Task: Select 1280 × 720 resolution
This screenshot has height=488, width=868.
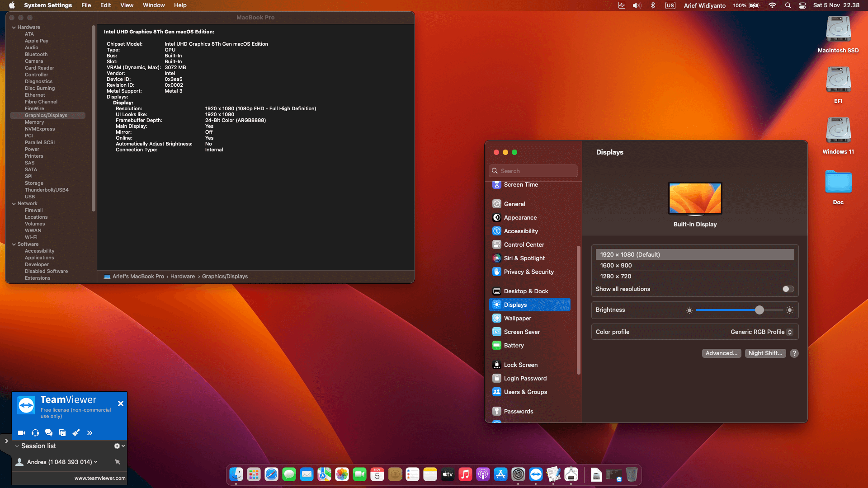Action: [695, 277]
